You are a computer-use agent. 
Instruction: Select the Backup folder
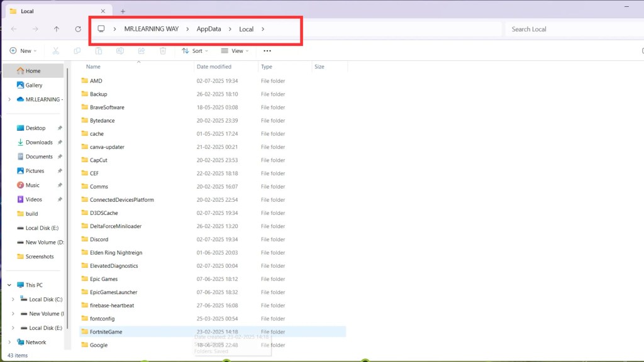98,94
